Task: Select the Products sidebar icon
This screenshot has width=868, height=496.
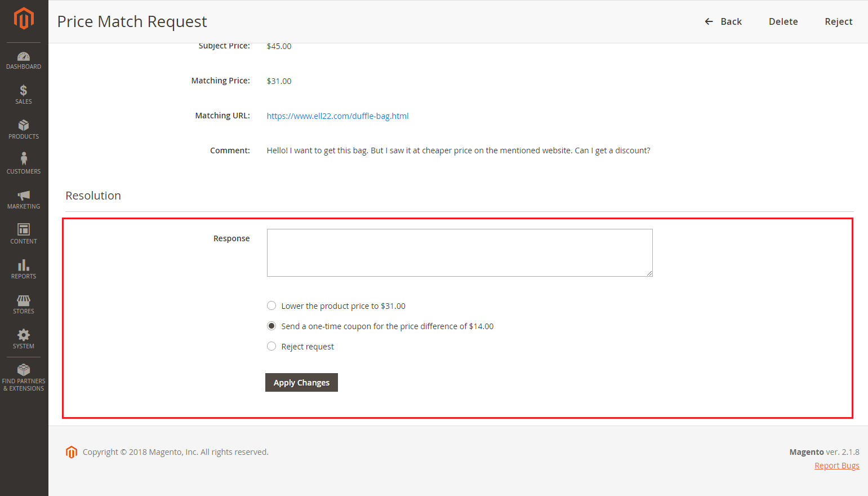Action: 24,130
